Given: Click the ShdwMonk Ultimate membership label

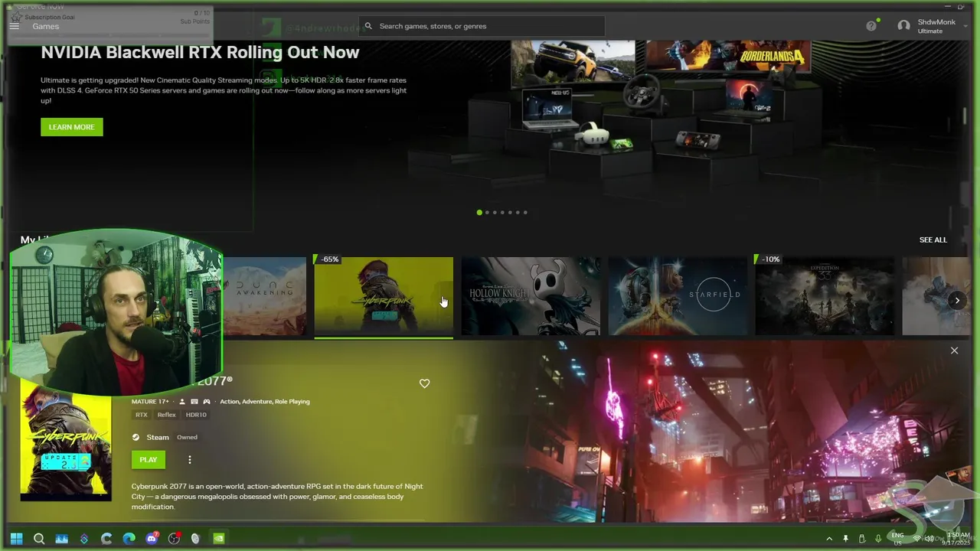Looking at the screenshot, I should point(936,27).
